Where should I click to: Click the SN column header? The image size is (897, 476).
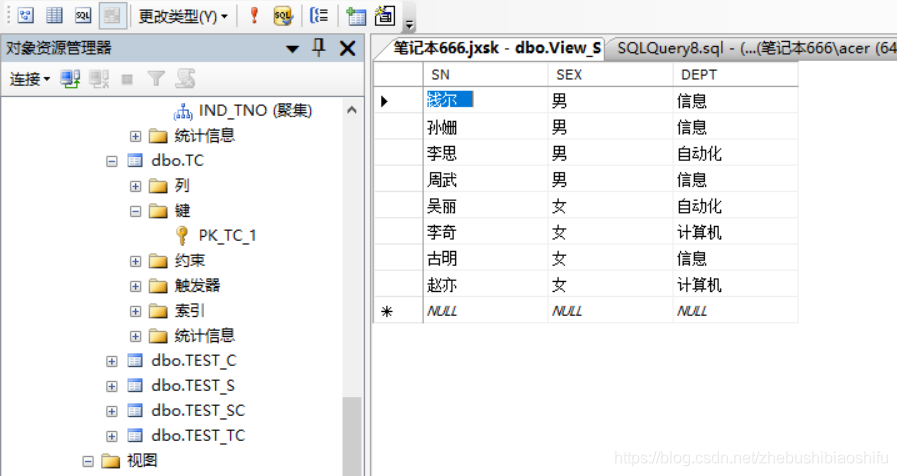click(485, 74)
